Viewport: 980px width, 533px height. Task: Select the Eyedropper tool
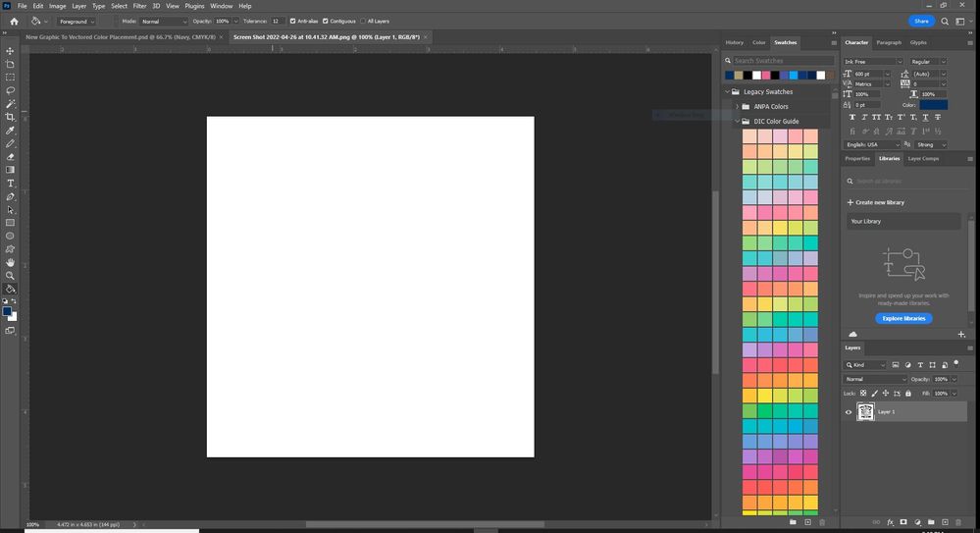10,131
